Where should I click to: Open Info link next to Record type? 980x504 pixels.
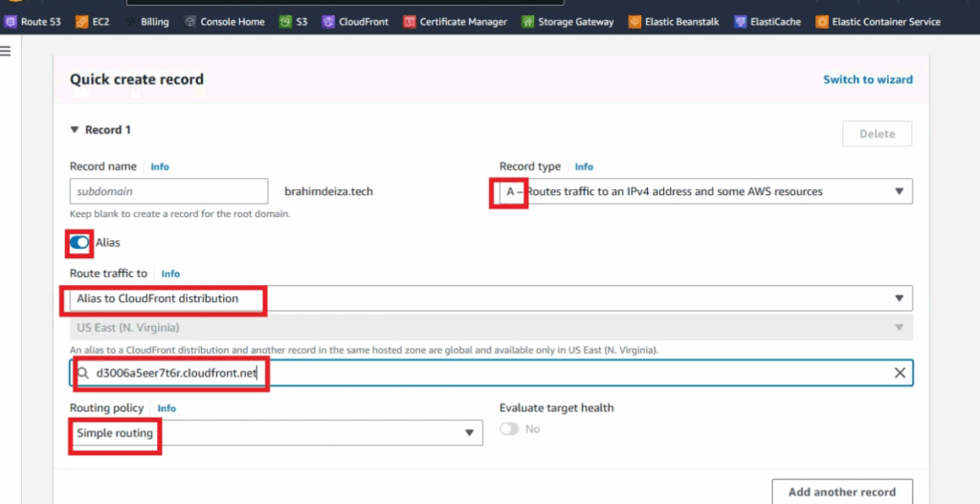pyautogui.click(x=584, y=166)
